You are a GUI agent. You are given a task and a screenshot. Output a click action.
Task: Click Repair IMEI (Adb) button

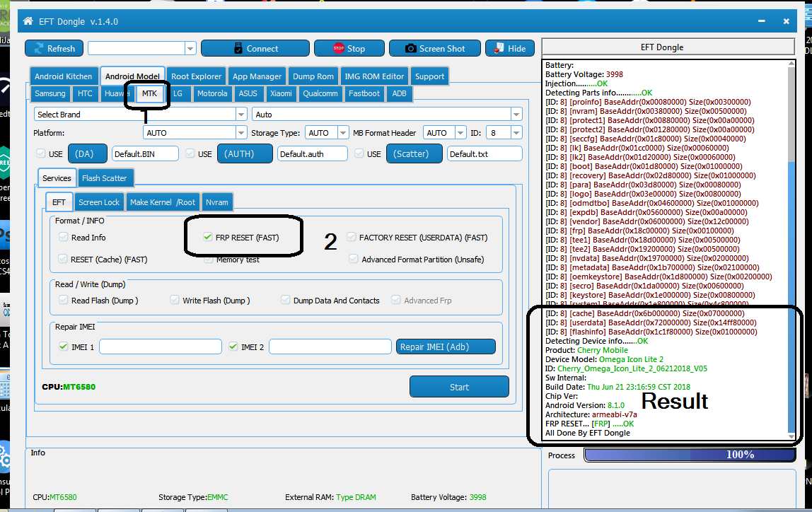tap(446, 347)
